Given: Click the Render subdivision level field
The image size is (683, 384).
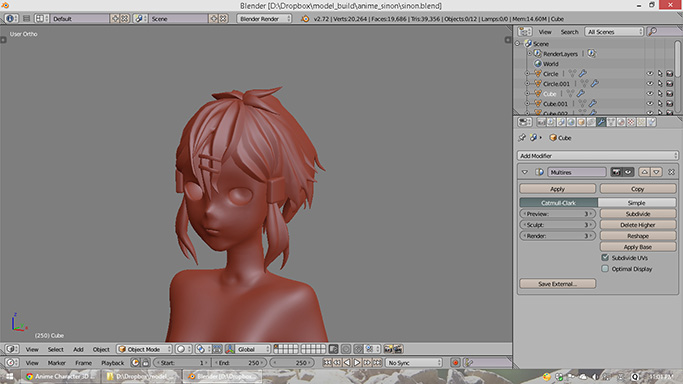Looking at the screenshot, I should (558, 236).
